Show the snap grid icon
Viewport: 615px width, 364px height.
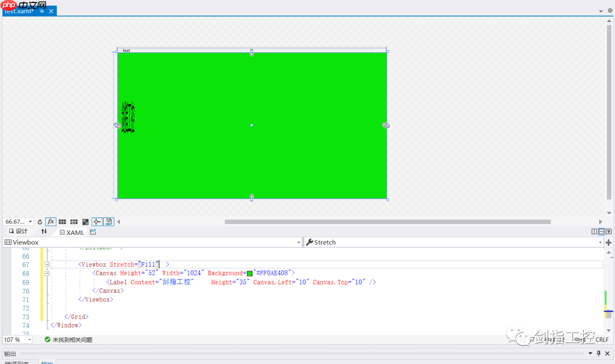click(63, 222)
